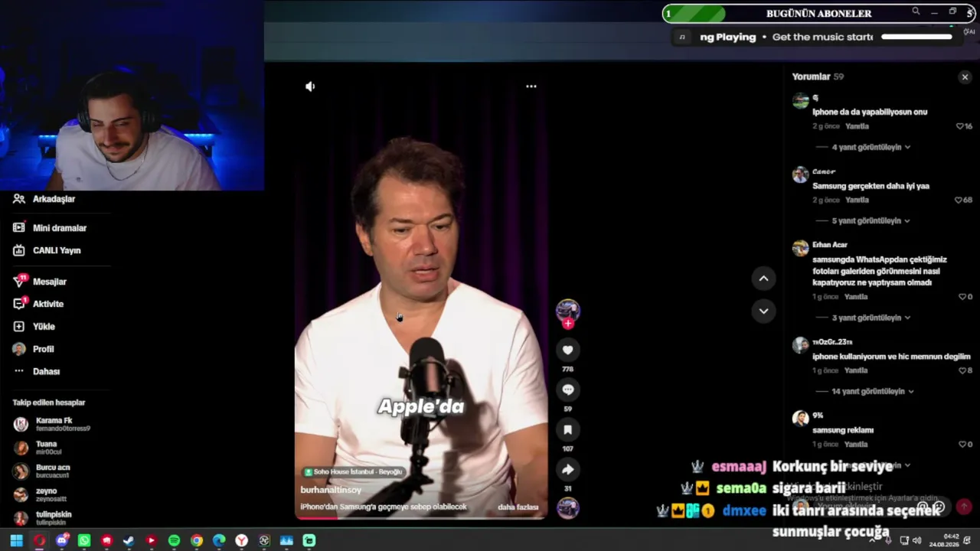
Task: Open the Windows Start menu
Action: 16,540
